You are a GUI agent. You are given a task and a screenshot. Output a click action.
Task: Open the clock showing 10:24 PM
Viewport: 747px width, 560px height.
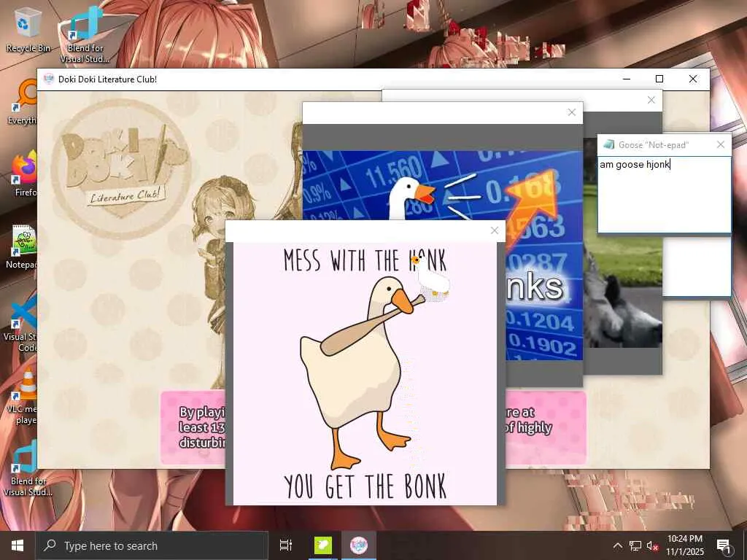[x=684, y=545]
